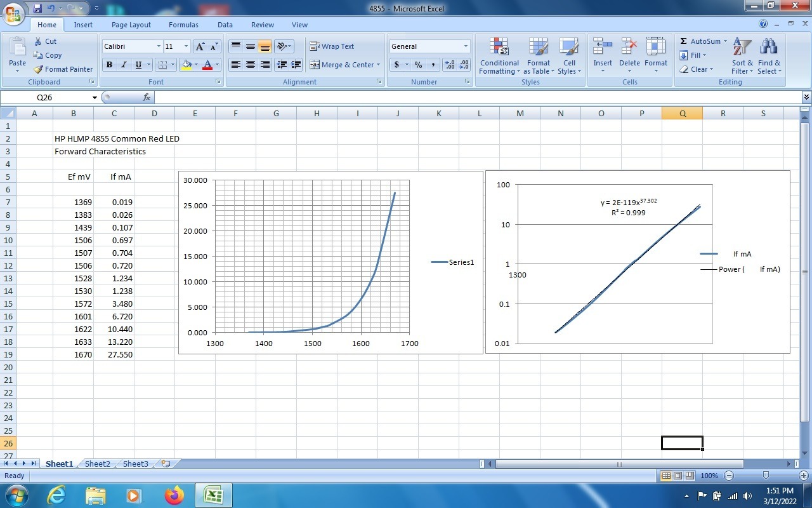Click the Orientation text-angle icon
This screenshot has width=812, height=508.
282,46
